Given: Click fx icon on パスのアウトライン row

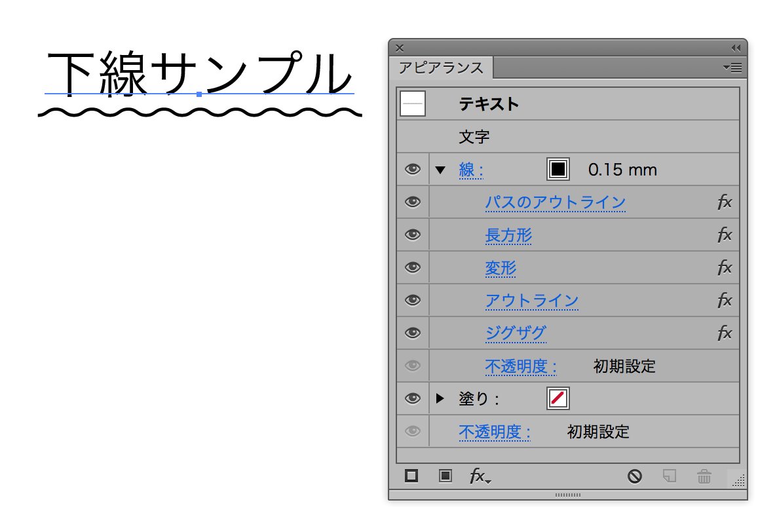Looking at the screenshot, I should [x=725, y=202].
